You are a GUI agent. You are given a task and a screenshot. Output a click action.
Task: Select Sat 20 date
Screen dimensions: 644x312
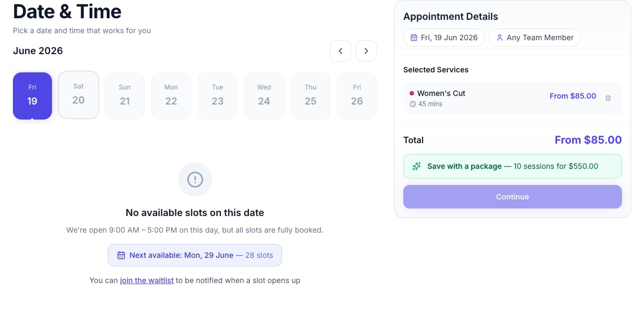78,95
